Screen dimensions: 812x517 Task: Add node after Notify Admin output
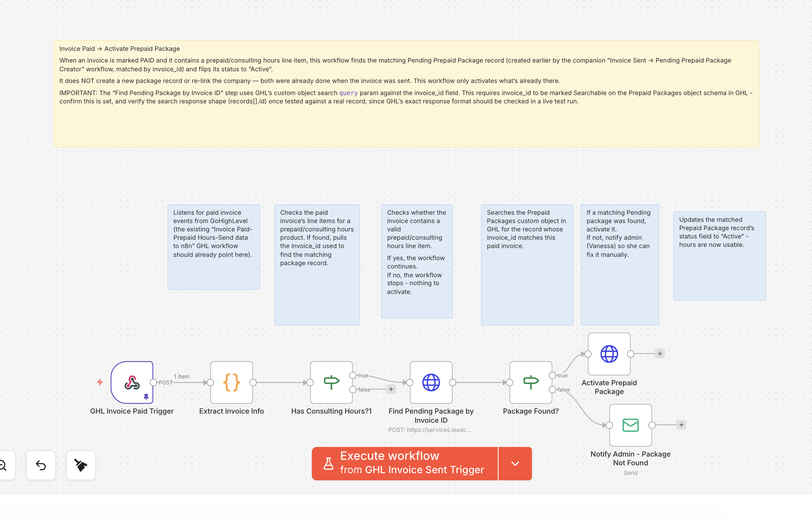(x=681, y=425)
